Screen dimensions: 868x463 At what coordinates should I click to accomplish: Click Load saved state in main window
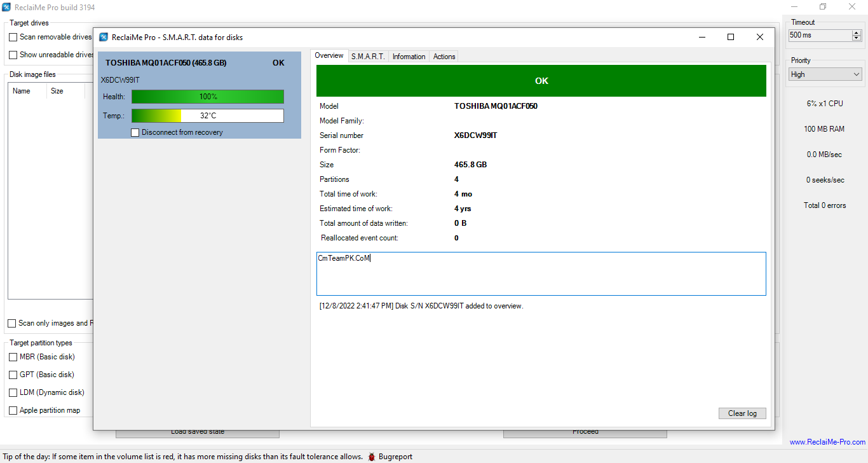tap(198, 432)
